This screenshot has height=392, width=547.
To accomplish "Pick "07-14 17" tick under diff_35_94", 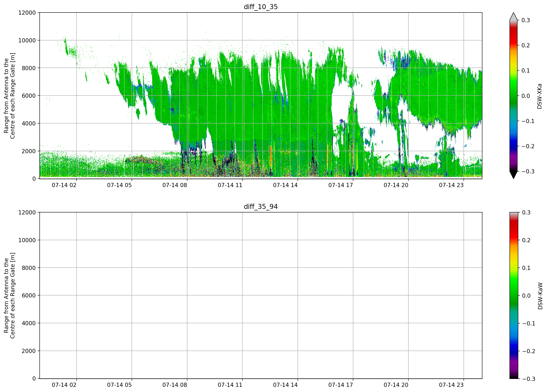I will click(x=341, y=385).
